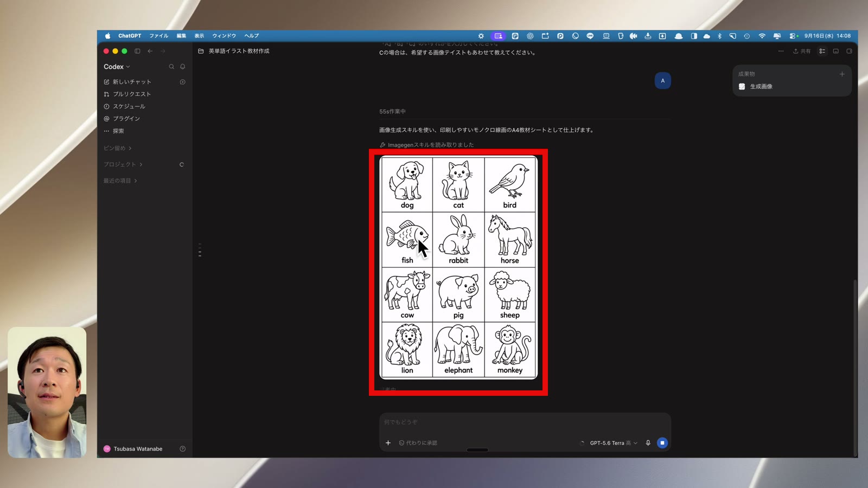Viewport: 868px width, 488px height.
Task: Toggle the right side panel icon
Action: (x=849, y=51)
